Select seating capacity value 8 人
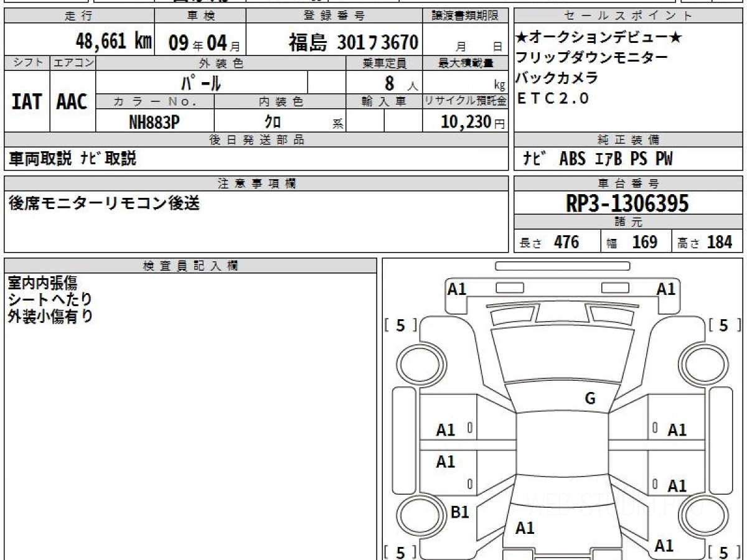 [x=401, y=83]
